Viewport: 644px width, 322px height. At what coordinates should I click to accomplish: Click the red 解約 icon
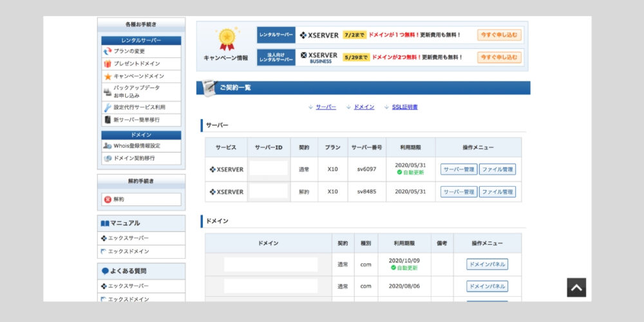[108, 199]
